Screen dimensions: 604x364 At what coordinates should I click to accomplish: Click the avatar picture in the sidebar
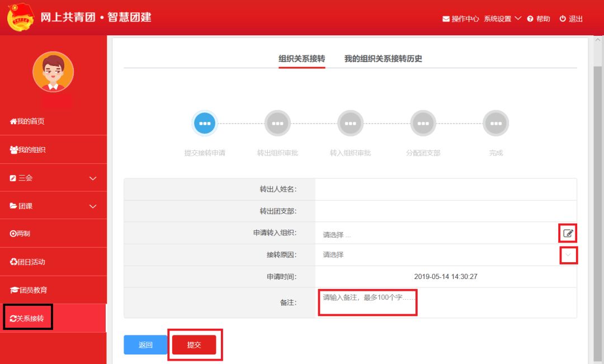coord(53,72)
